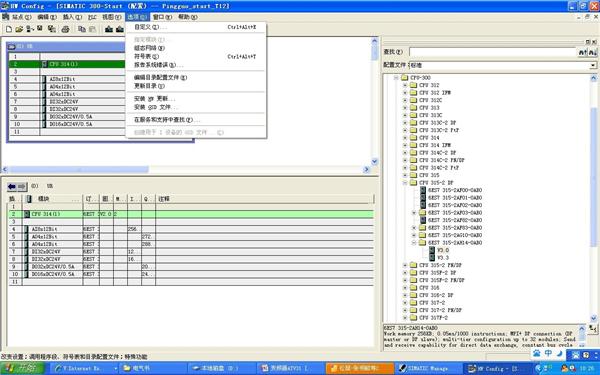Image resolution: width=600 pixels, height=375 pixels.
Task: Click the rack pane horizontal scrollbar thumb
Action: click(x=78, y=169)
